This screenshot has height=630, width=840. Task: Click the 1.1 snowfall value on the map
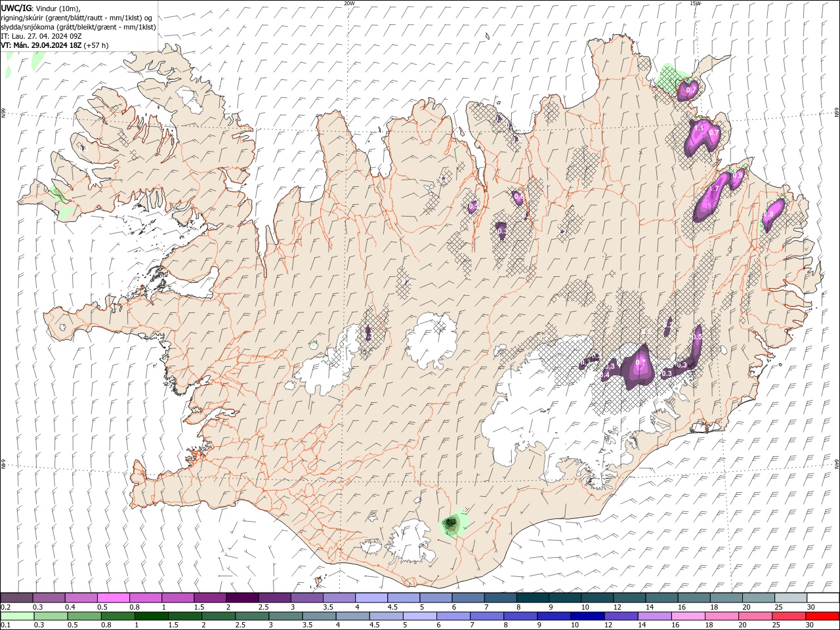click(699, 129)
